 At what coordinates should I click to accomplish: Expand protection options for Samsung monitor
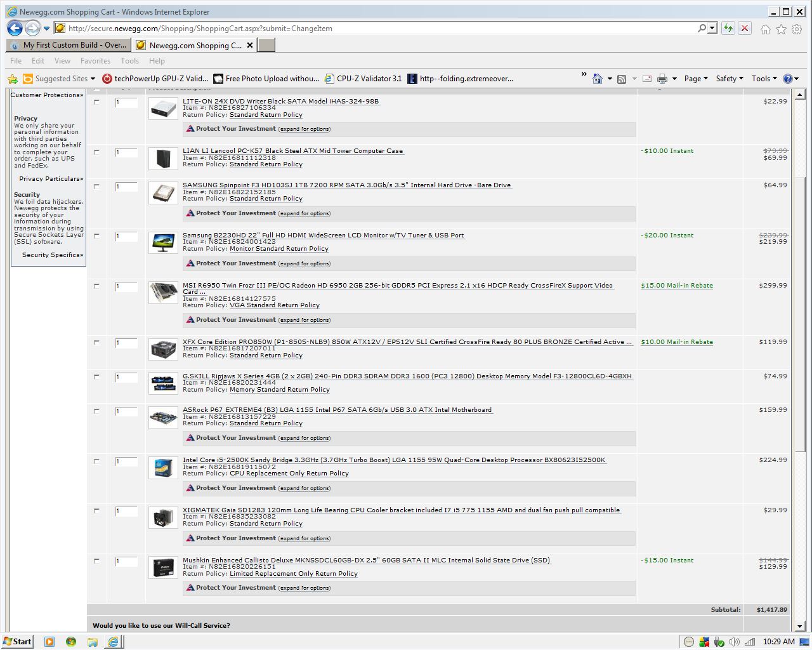coord(304,263)
